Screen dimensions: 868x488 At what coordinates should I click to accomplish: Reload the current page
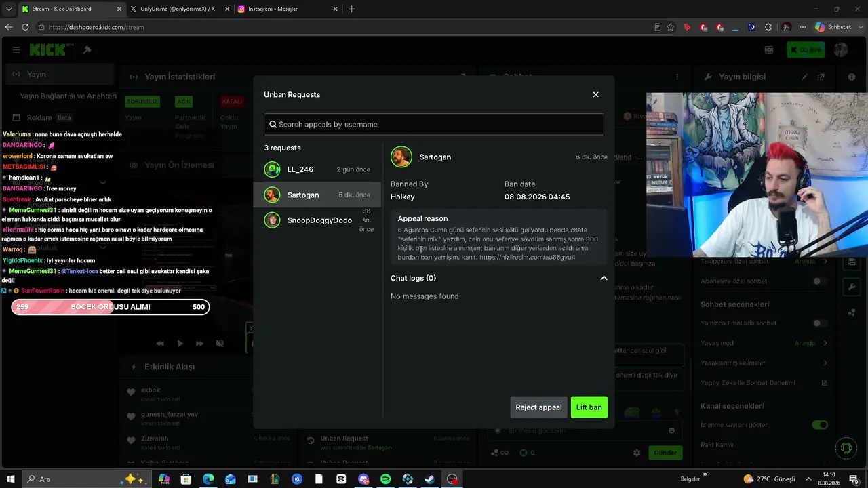(x=25, y=27)
